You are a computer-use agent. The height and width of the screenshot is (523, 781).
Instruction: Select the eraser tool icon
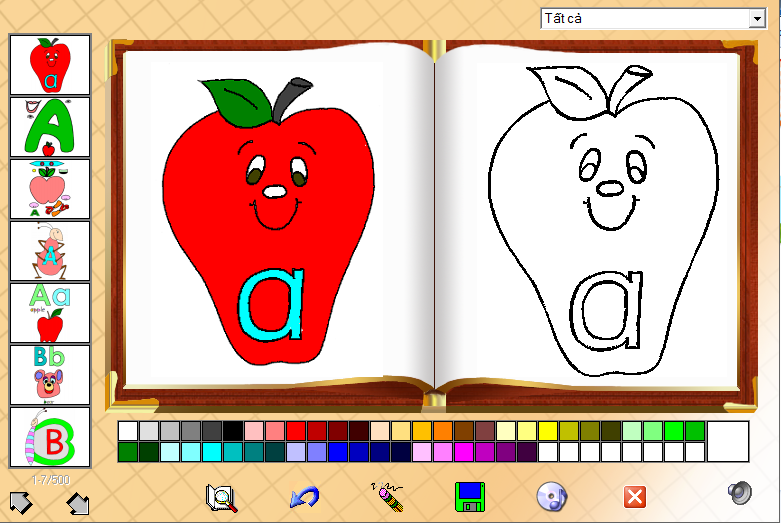pyautogui.click(x=386, y=496)
